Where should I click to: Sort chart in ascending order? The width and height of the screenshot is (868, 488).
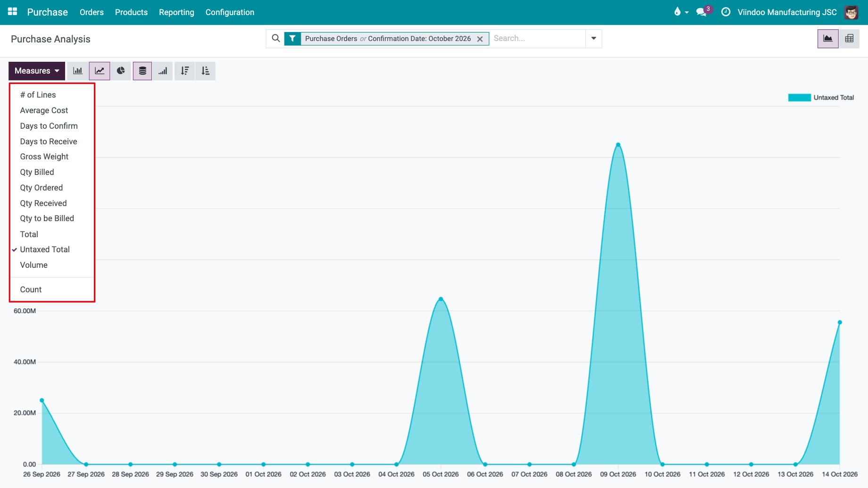click(206, 71)
